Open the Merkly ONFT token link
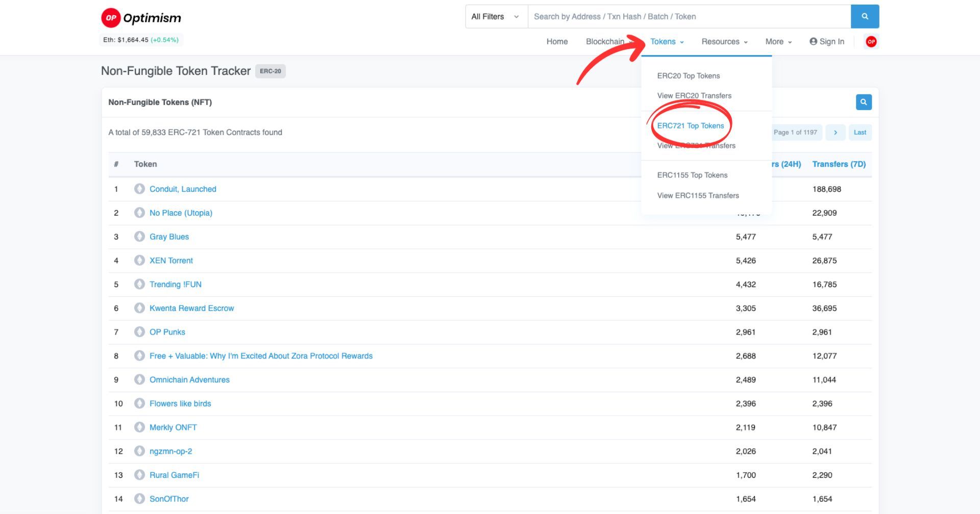This screenshot has width=980, height=514. [x=173, y=428]
